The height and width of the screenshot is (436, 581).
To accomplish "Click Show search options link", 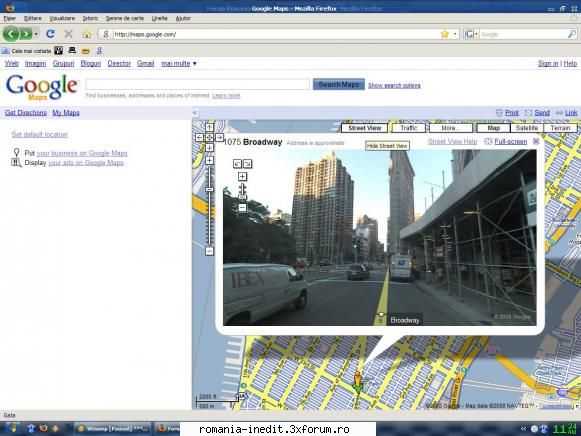I will click(394, 86).
